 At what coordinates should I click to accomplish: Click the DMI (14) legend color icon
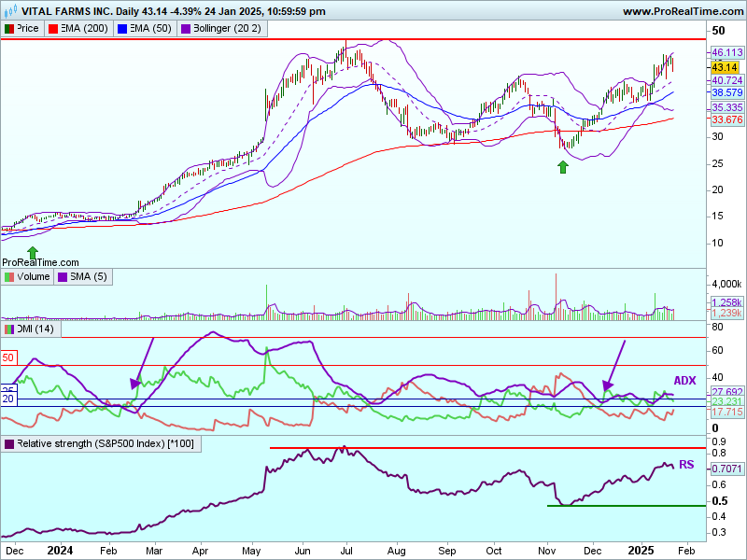click(8, 329)
